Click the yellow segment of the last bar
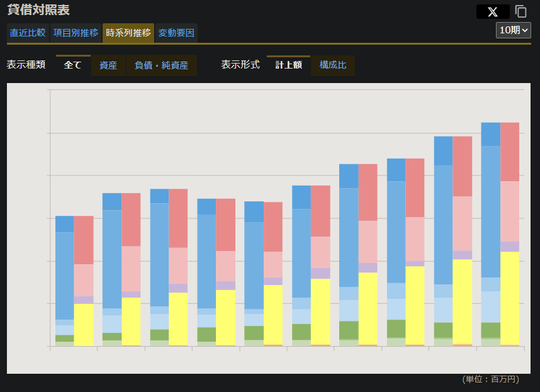 510,298
